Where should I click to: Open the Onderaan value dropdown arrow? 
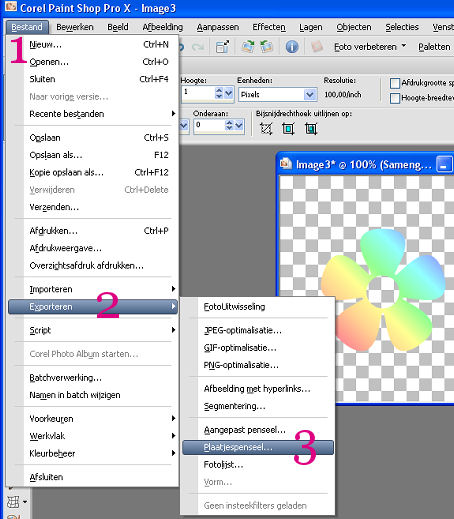(239, 125)
